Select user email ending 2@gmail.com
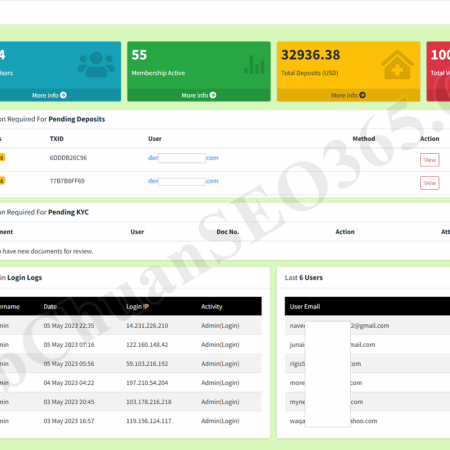The height and width of the screenshot is (450, 450). pos(339,326)
